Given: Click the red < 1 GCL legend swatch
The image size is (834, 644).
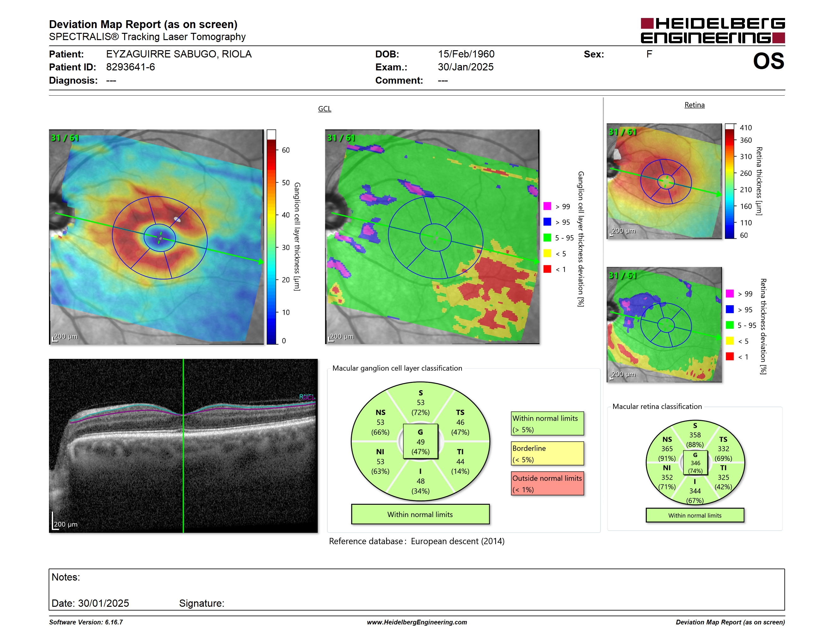Looking at the screenshot, I should coord(547,269).
